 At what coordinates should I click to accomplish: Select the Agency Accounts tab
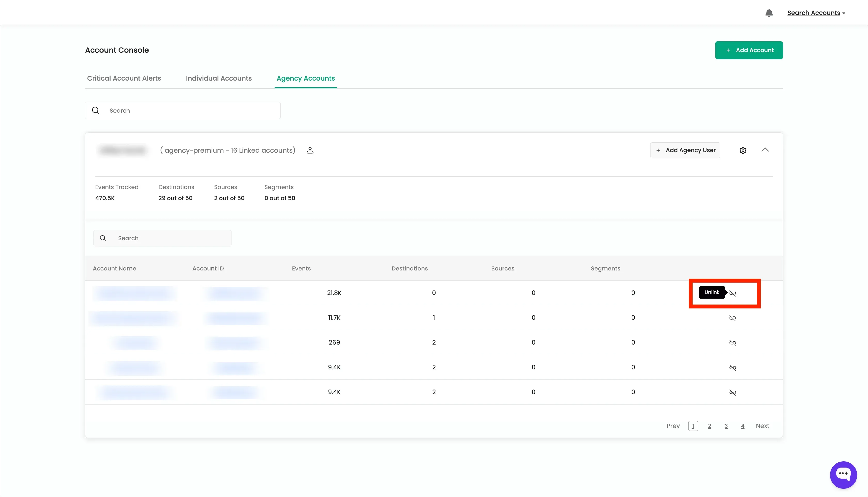[x=306, y=78]
